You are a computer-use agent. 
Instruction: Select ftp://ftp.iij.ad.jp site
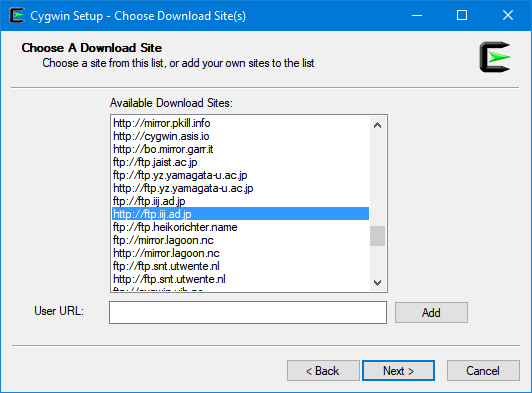point(241,201)
